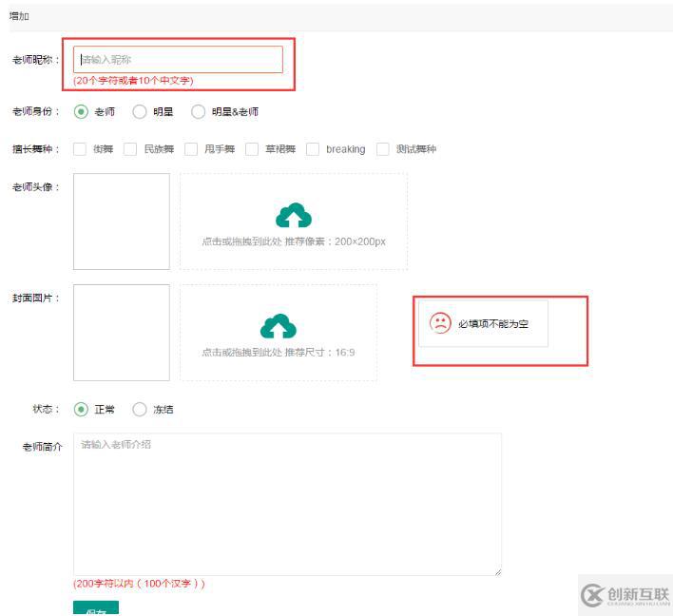Select the 老师 identity radio button
The height and width of the screenshot is (616, 673).
click(81, 111)
